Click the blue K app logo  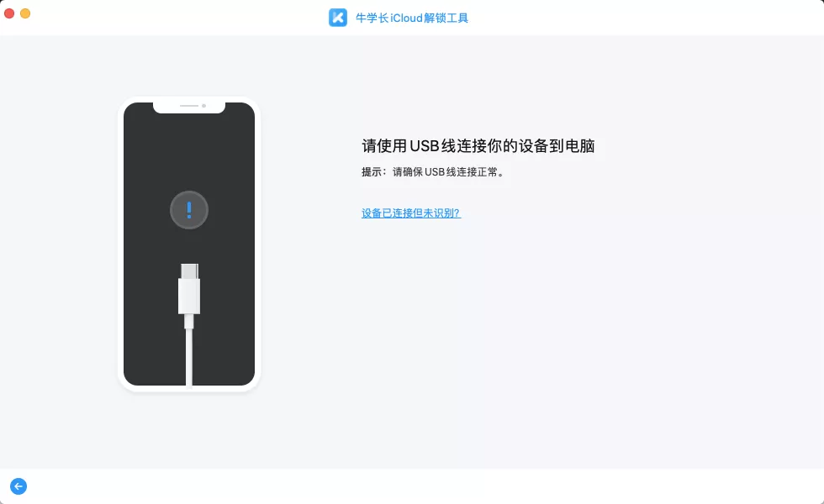pos(338,18)
